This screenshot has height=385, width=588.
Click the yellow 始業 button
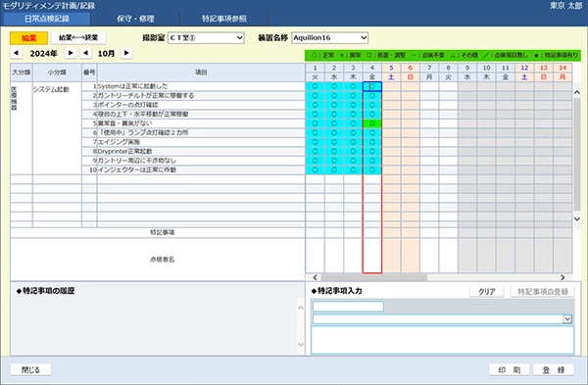[x=28, y=38]
